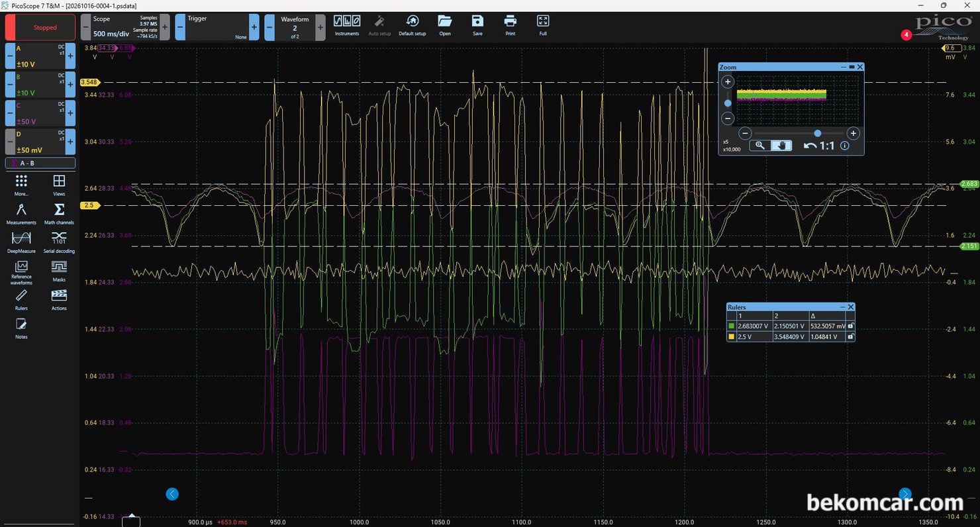Click the Stopped capture button

[x=40, y=28]
